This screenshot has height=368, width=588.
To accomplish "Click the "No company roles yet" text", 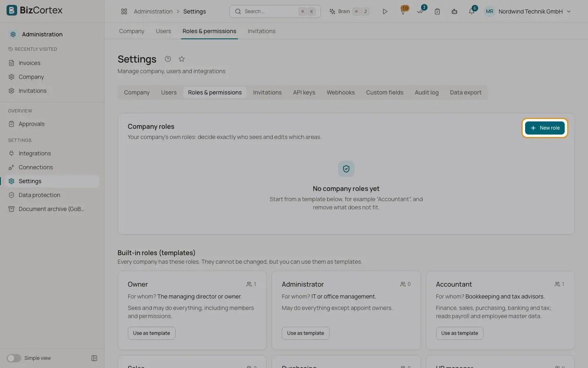I will coord(346,188).
